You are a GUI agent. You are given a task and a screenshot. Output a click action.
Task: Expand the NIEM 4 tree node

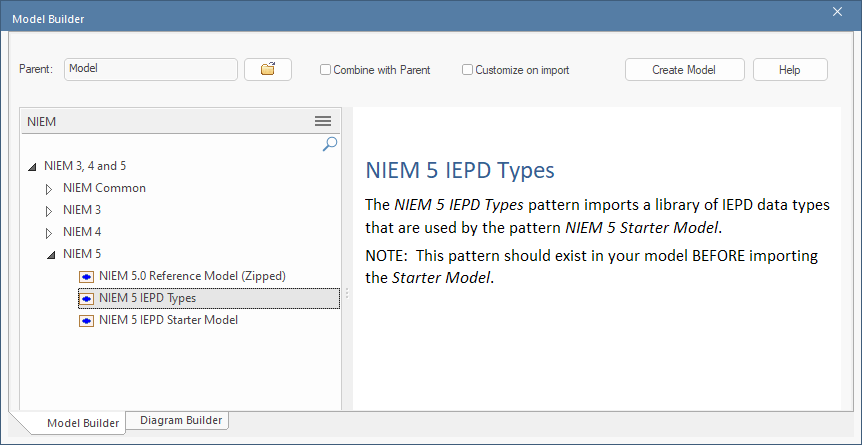[49, 233]
